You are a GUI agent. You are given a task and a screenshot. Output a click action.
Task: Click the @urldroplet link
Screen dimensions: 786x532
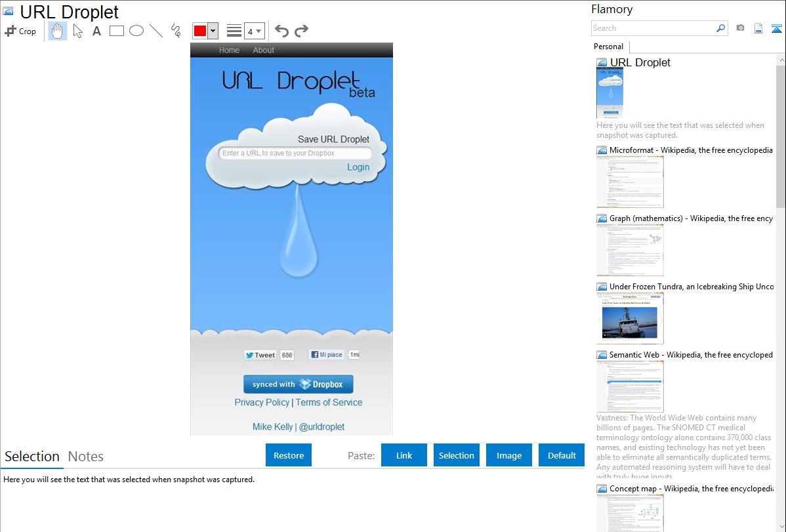[x=322, y=426]
